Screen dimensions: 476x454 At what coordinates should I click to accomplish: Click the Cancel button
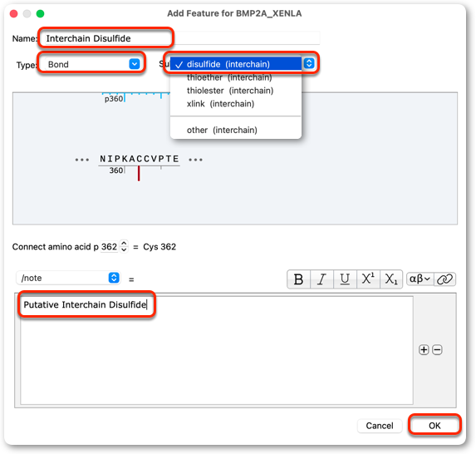[380, 426]
